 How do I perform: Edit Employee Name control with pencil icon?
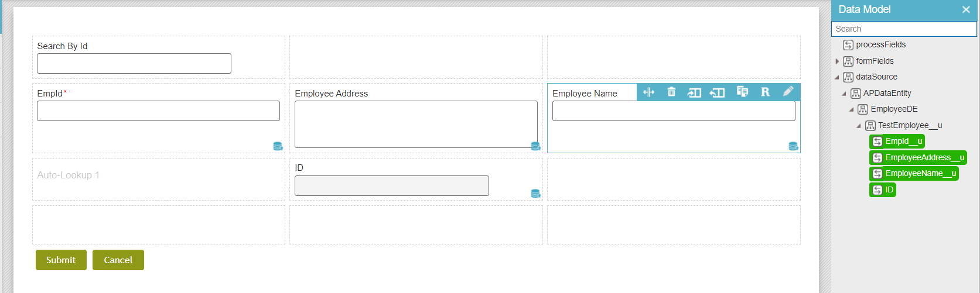[x=788, y=91]
